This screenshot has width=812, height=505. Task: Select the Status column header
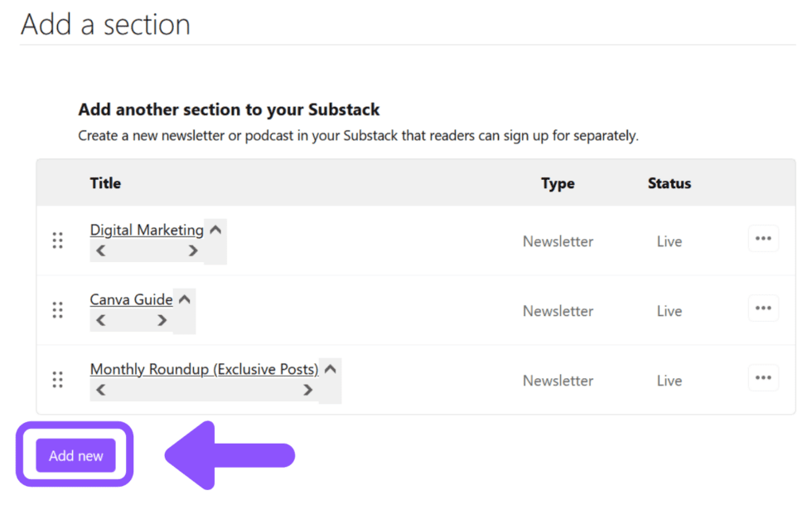pyautogui.click(x=669, y=182)
